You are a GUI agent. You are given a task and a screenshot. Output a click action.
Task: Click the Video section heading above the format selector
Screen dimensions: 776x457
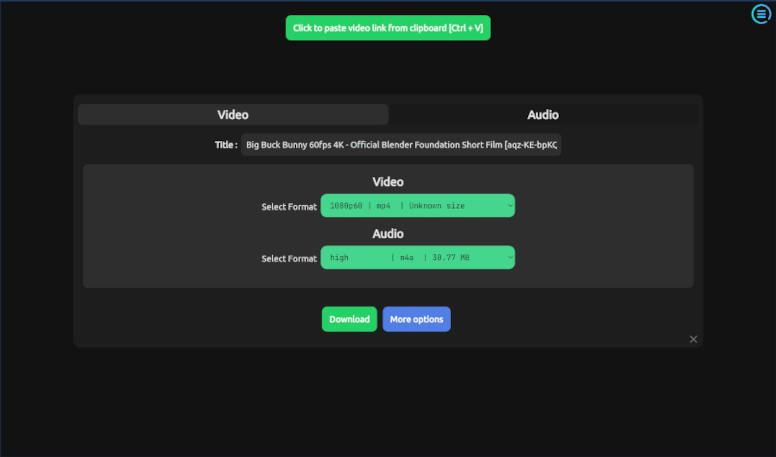tap(388, 182)
